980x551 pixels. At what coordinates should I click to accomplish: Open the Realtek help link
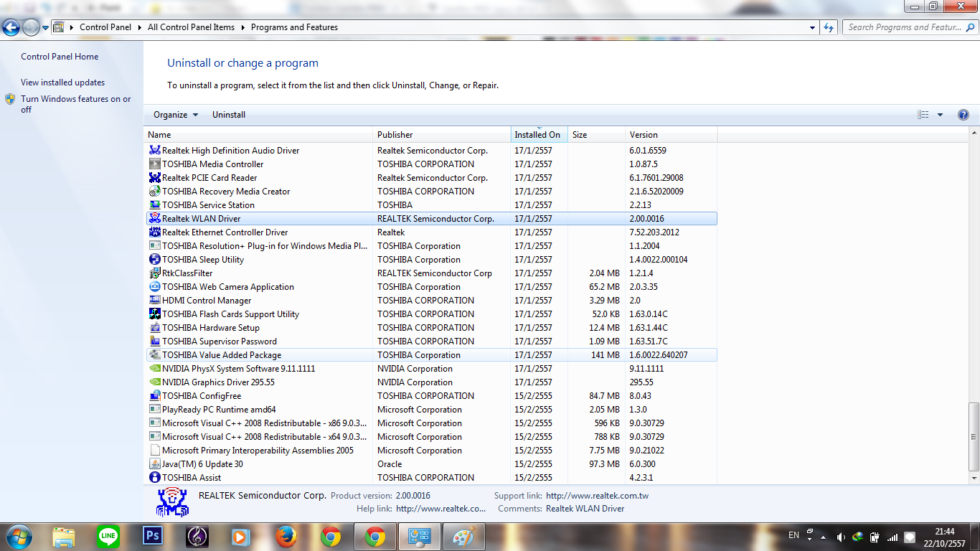coord(440,509)
